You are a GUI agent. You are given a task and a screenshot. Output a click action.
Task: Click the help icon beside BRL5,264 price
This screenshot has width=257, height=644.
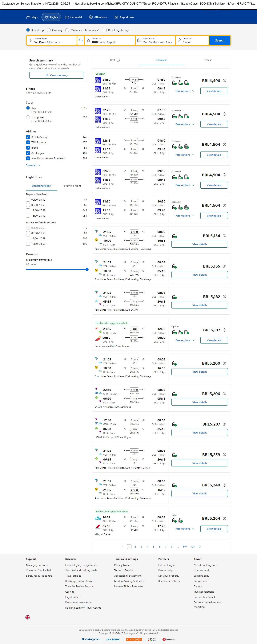(224, 518)
